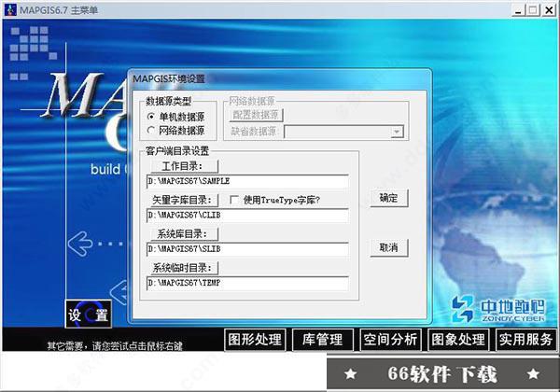Screen dimensions: 560x392
Task: Click the 系统临时目录 button
Action: [184, 268]
